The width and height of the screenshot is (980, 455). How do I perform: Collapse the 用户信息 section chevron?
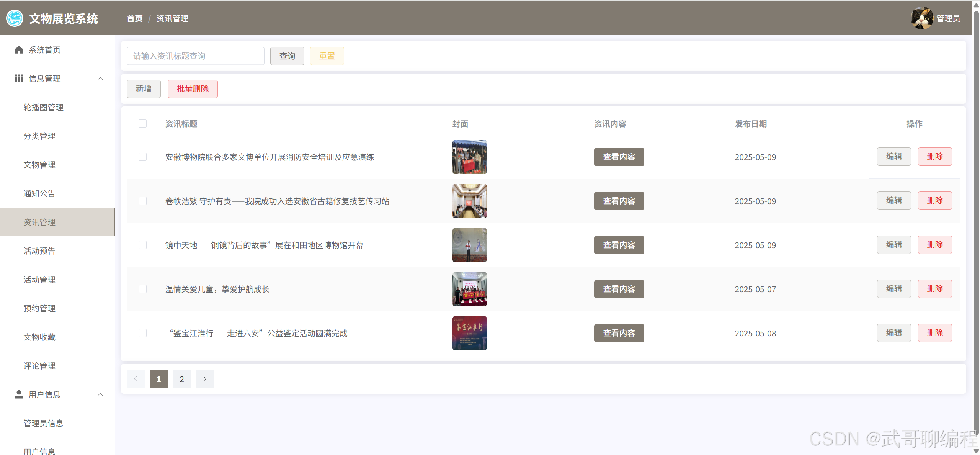[100, 394]
